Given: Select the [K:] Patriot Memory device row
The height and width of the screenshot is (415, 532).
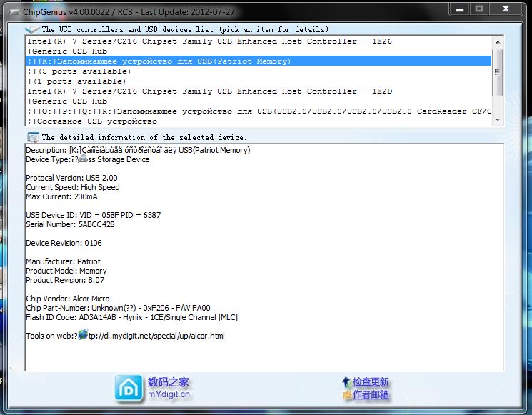Looking at the screenshot, I should click(259, 61).
